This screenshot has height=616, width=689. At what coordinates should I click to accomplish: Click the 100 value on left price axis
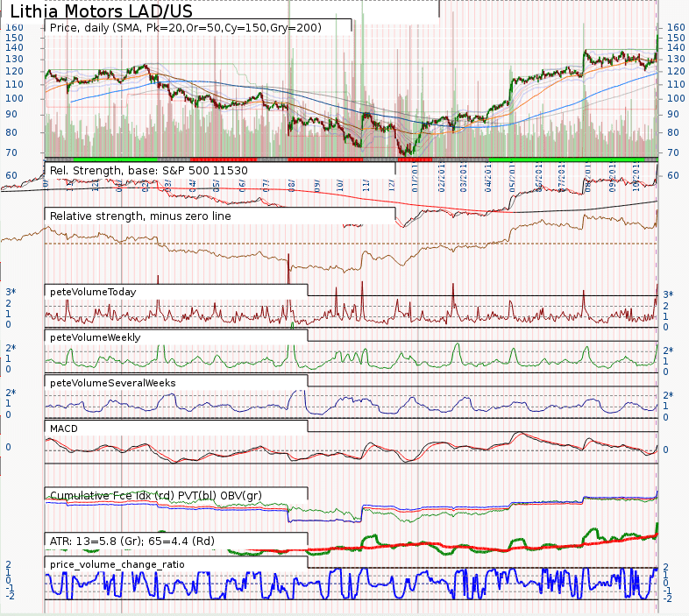[14, 98]
